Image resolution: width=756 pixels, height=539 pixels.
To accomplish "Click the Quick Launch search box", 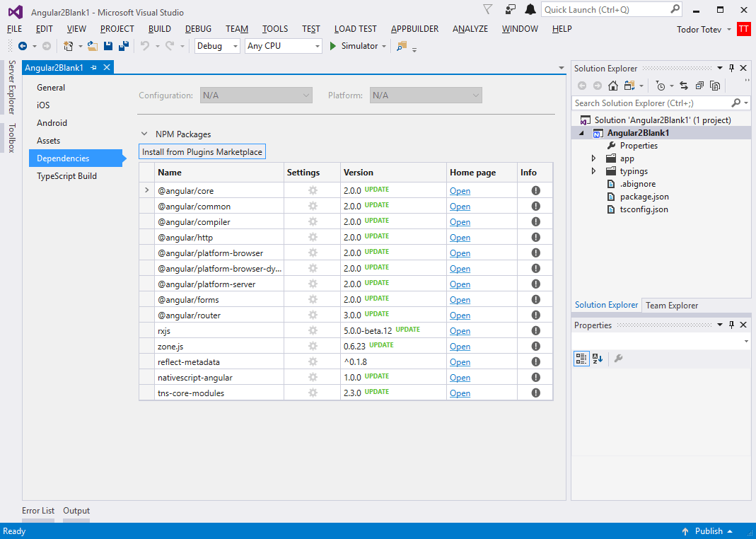I will point(611,10).
